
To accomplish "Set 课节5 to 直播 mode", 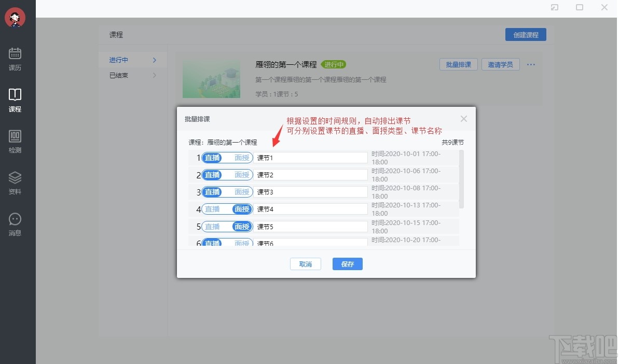I will pos(212,226).
